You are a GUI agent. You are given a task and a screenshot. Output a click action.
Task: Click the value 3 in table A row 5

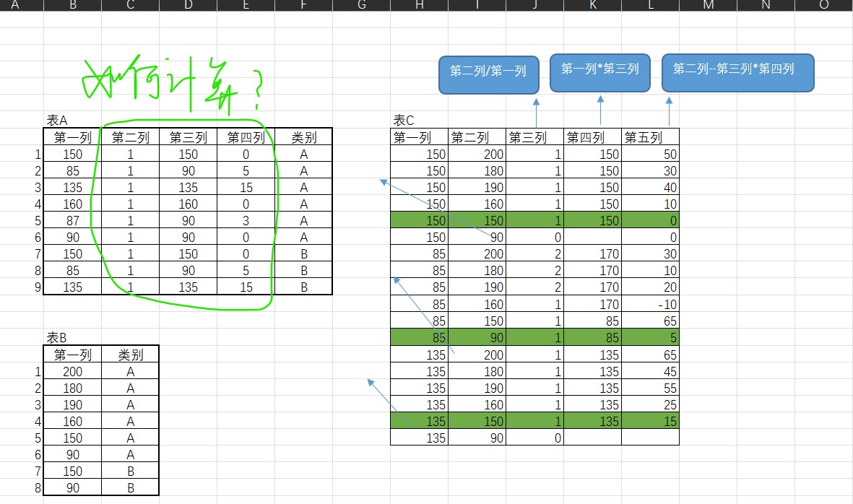[x=246, y=220]
